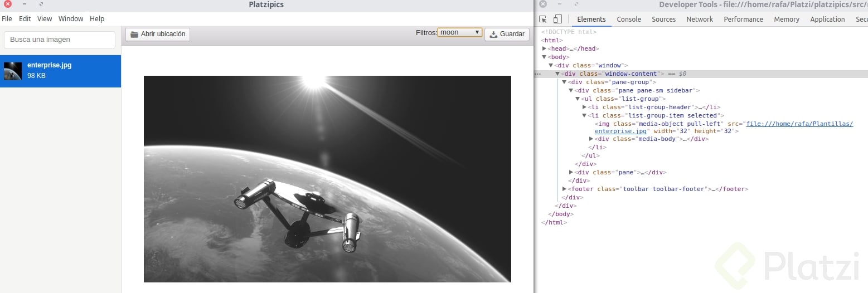Open the Edit menu
The width and height of the screenshot is (868, 293).
click(25, 19)
